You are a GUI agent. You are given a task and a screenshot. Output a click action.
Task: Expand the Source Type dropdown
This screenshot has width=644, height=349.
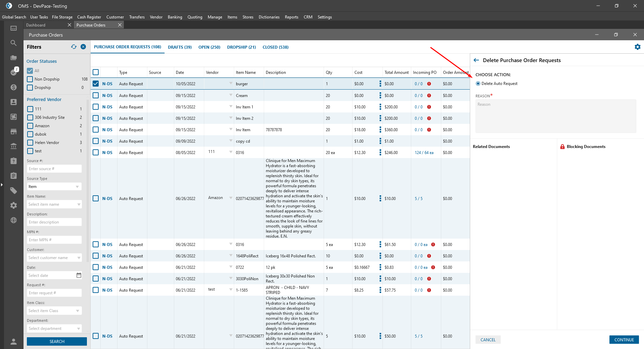pos(54,187)
